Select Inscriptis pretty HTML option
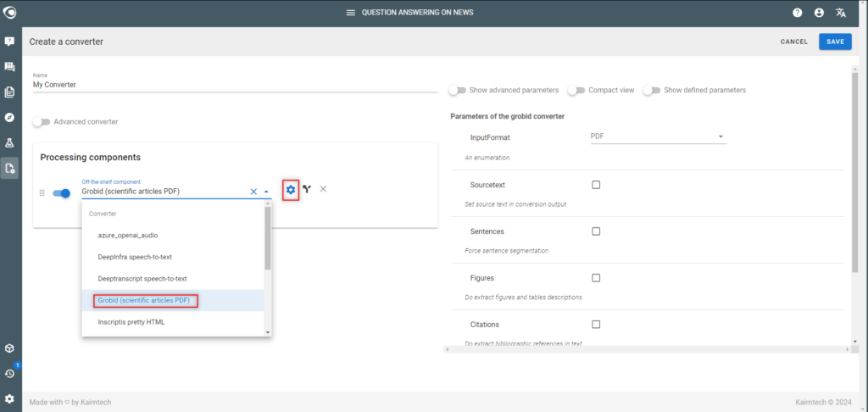Image resolution: width=868 pixels, height=412 pixels. [173, 322]
